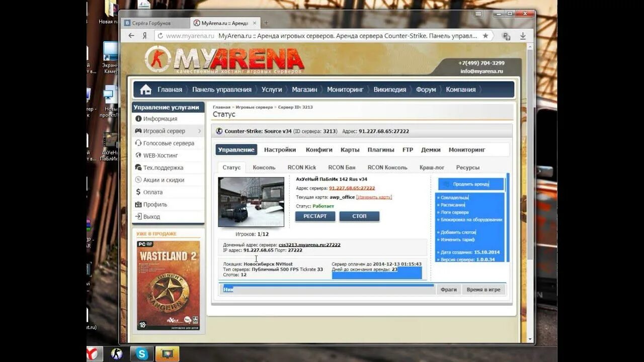
Task: Click the Информация sidebar icon
Action: pyautogui.click(x=138, y=119)
